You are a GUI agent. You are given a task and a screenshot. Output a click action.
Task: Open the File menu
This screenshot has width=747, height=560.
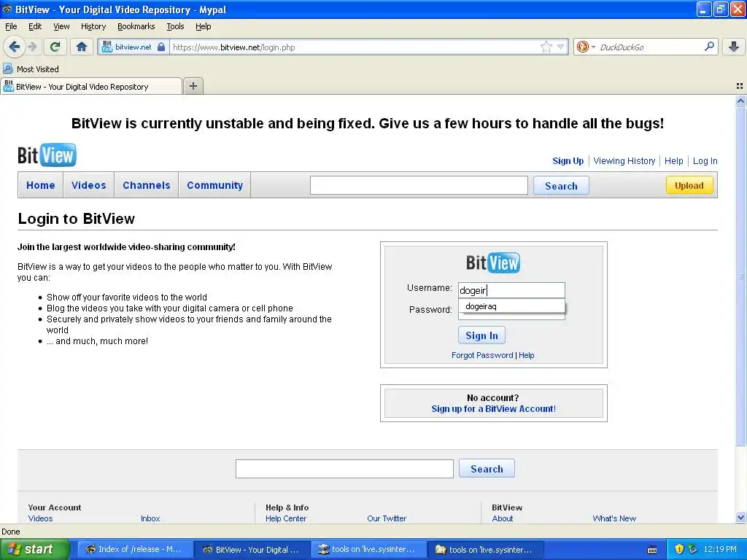11,26
